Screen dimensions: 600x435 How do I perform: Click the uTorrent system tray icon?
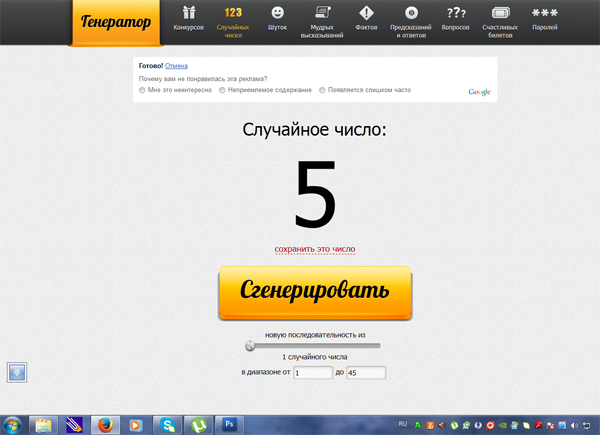pyautogui.click(x=454, y=425)
